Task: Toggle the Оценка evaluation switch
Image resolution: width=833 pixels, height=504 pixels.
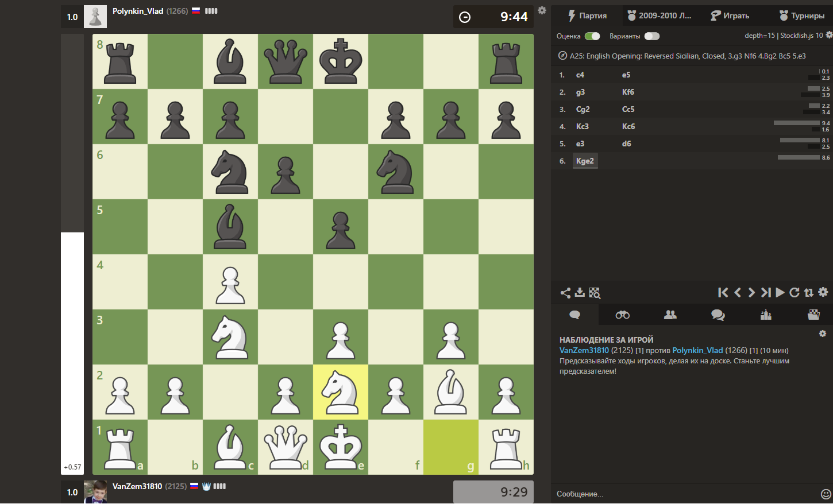Action: (x=592, y=36)
